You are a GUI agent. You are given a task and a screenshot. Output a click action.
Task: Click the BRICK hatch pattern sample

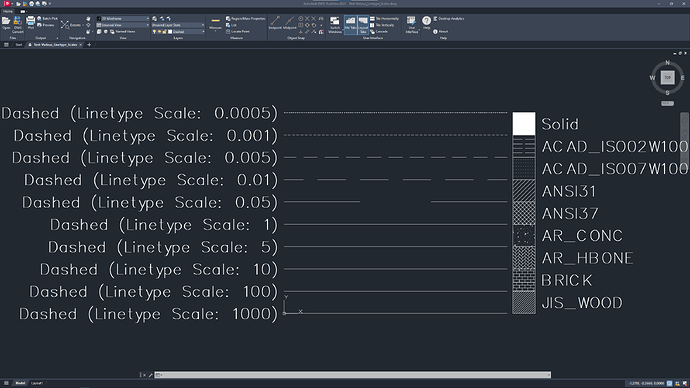pos(524,280)
